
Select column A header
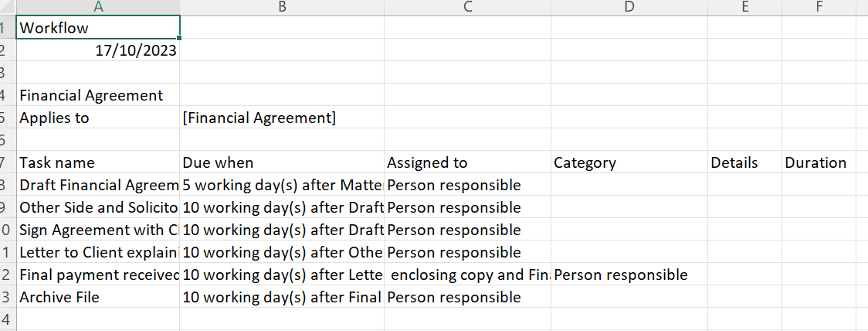click(98, 7)
